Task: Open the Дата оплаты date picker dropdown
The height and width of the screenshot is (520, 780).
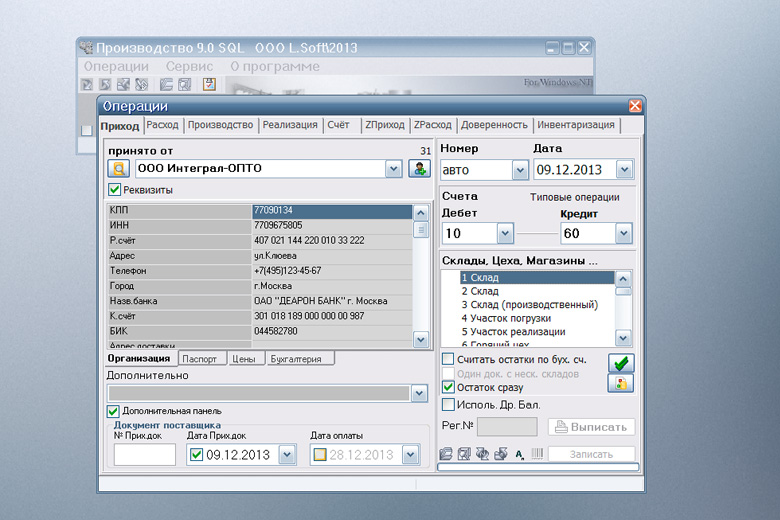Action: pyautogui.click(x=410, y=455)
